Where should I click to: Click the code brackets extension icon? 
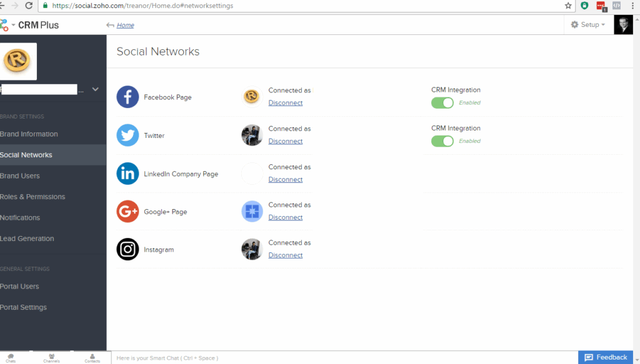pos(616,6)
